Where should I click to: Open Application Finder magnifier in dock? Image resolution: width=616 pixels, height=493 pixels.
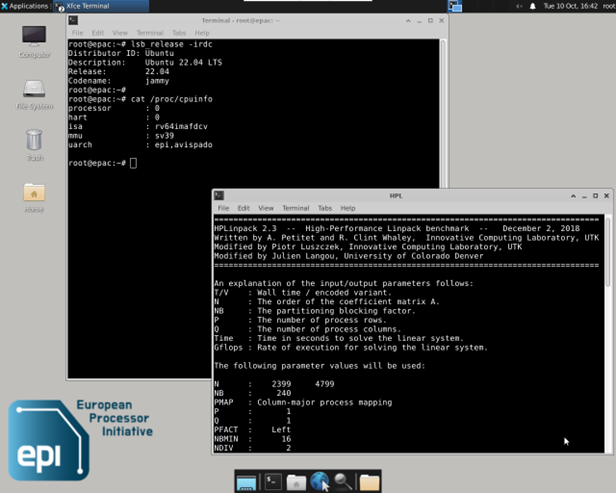(344, 482)
